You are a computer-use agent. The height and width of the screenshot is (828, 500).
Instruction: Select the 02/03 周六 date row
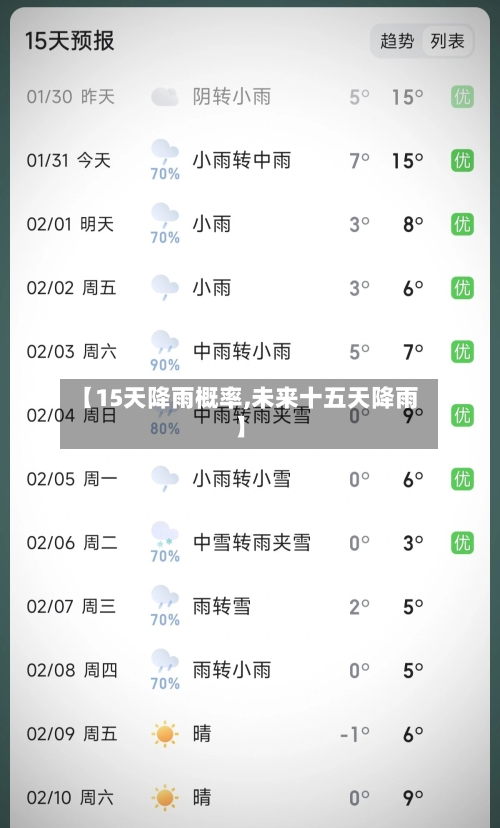click(250, 352)
